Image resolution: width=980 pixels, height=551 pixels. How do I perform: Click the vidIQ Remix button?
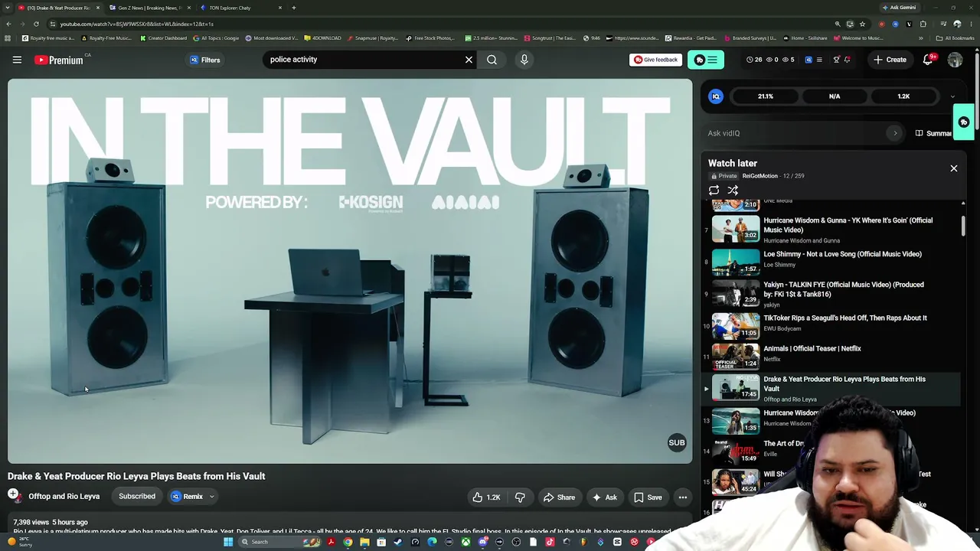(187, 497)
